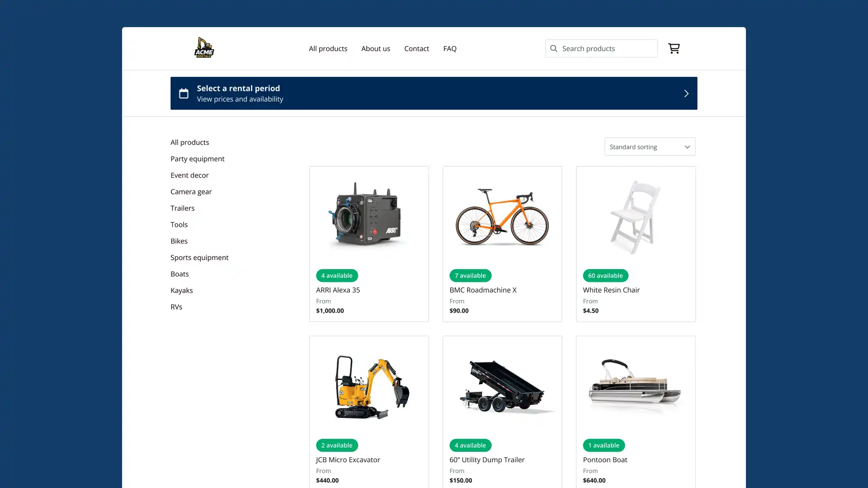Open the shopping cart

point(674,48)
